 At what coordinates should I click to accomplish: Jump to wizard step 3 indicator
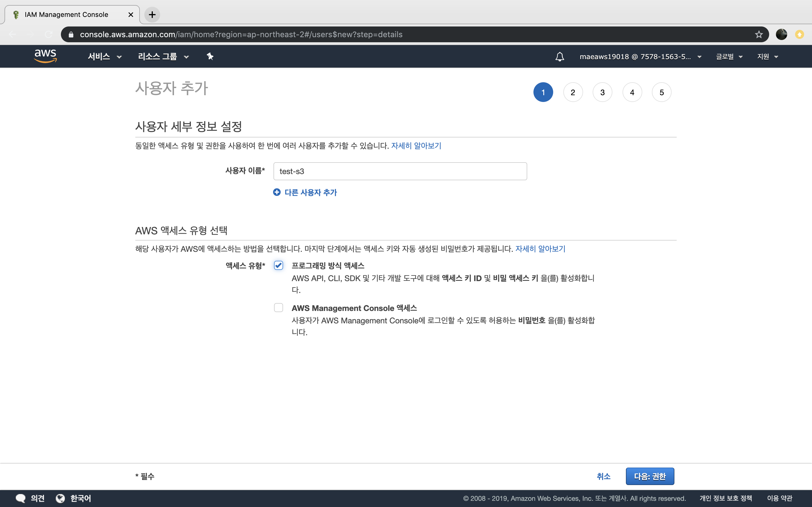(x=602, y=92)
